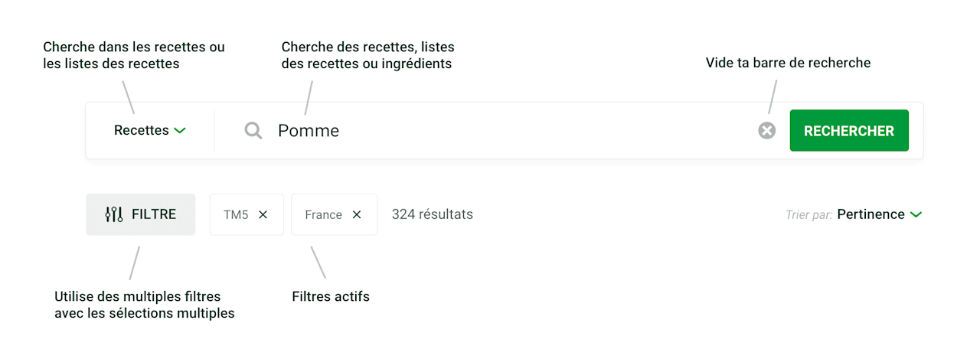
Task: Select the TM5 filter chip
Action: [x=247, y=214]
